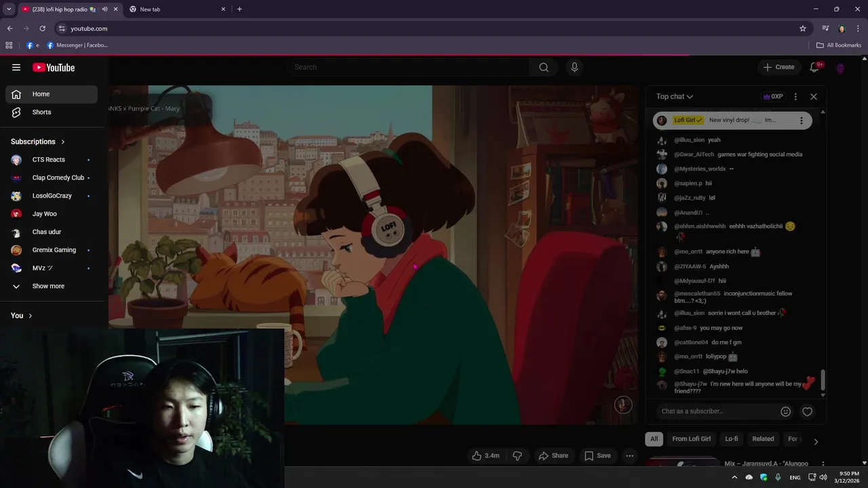Open the All Bookmarks folder
The image size is (868, 488).
(x=839, y=45)
